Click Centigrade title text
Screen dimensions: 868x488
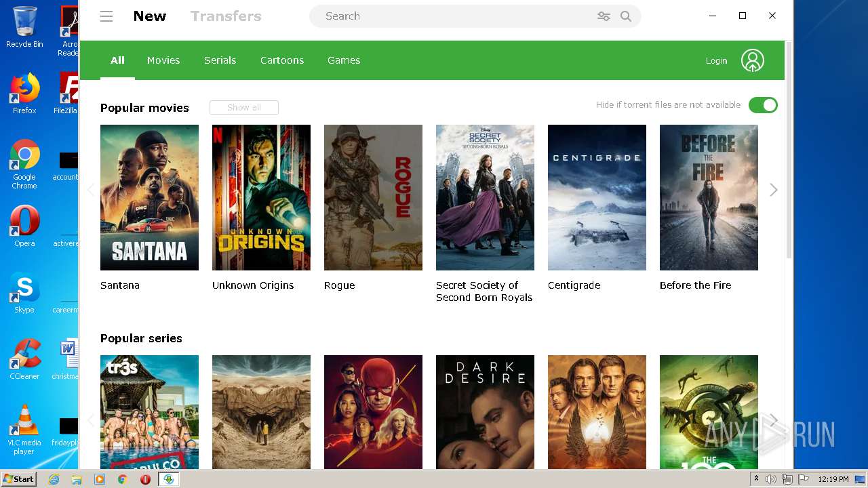pos(574,285)
